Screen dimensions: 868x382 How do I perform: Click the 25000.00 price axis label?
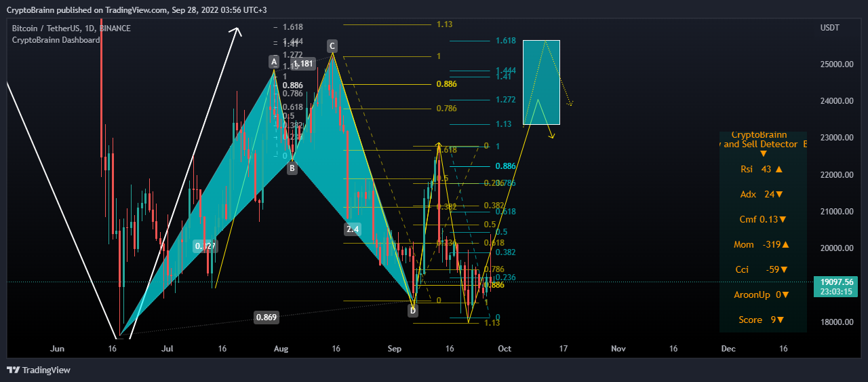836,64
